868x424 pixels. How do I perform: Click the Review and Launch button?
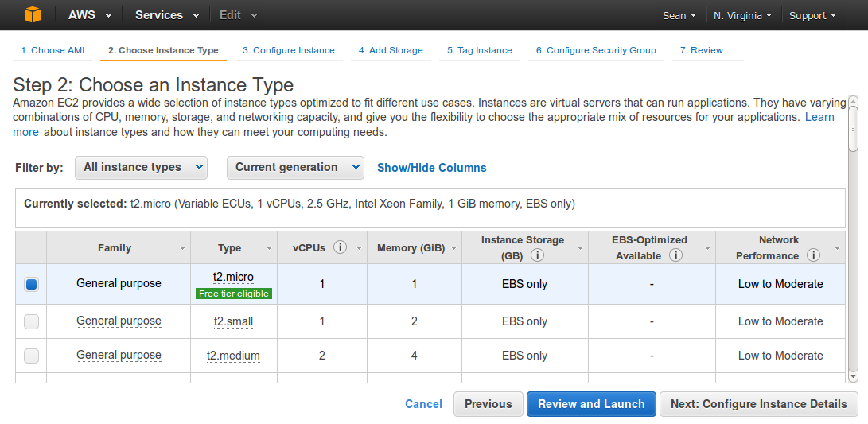click(591, 404)
